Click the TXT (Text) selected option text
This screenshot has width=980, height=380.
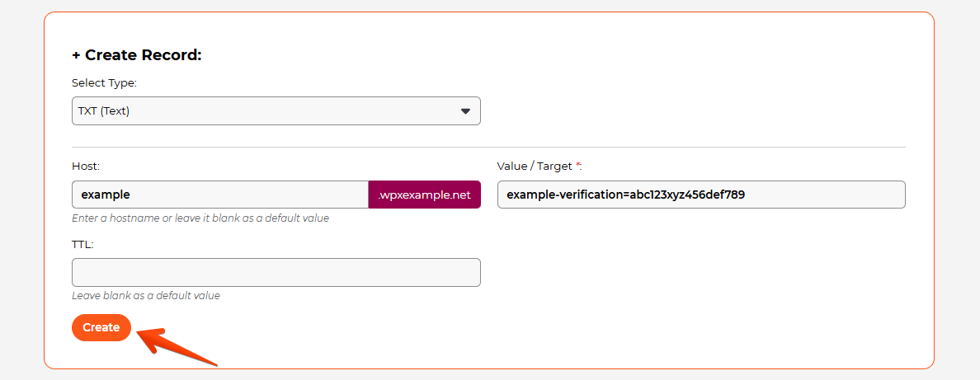(x=104, y=111)
